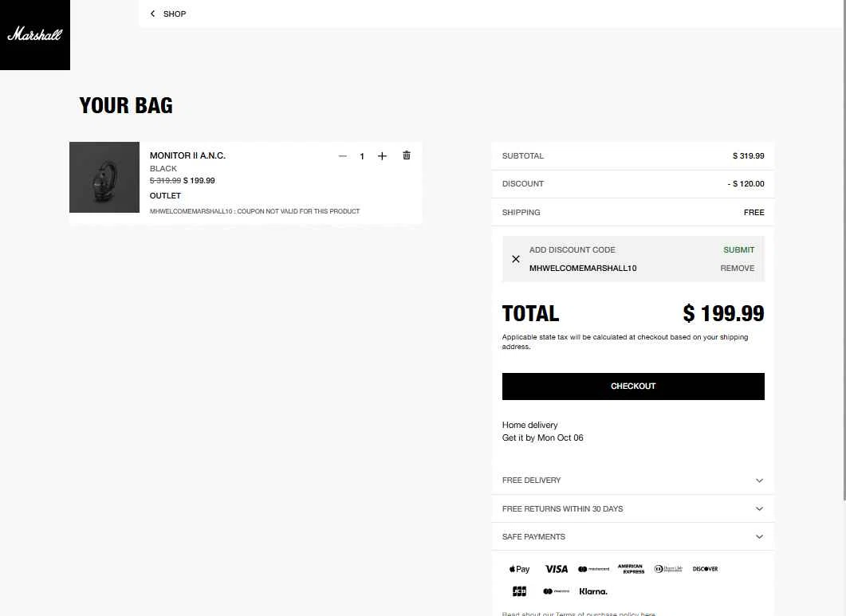Click the subtotal amount $ 319.99
This screenshot has width=846, height=616.
749,156
